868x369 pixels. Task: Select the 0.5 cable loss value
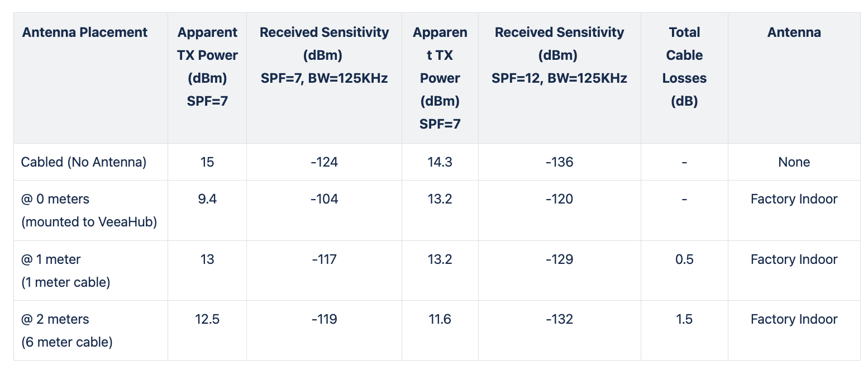(684, 259)
